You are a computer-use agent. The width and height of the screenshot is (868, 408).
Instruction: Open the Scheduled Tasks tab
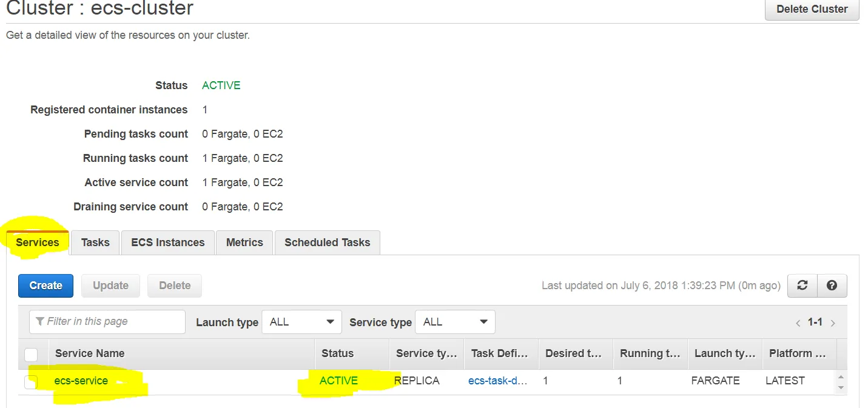(327, 242)
